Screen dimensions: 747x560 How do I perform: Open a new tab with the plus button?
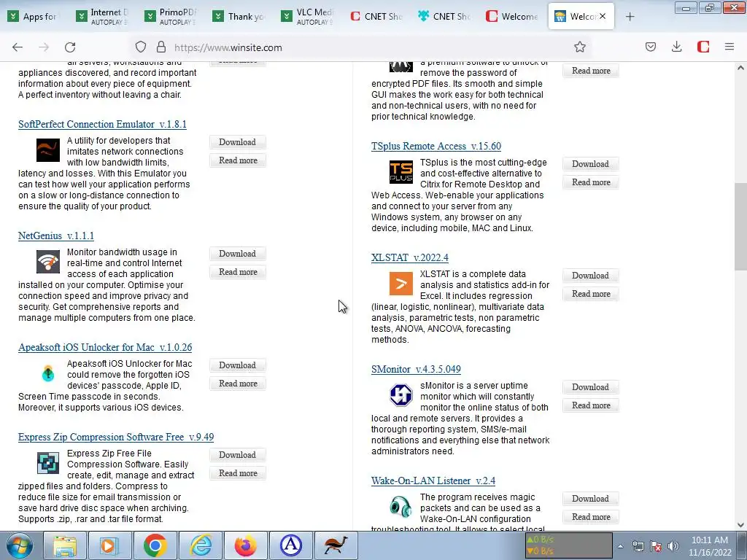[x=630, y=17]
